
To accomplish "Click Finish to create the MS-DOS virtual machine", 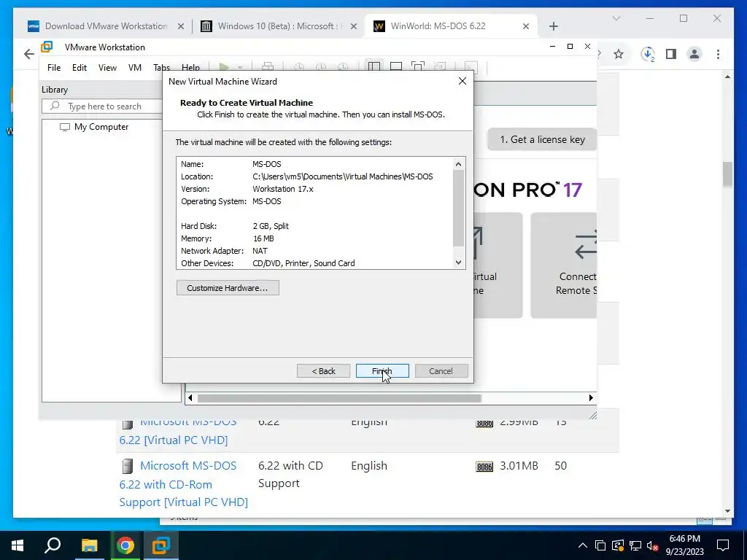I will [x=382, y=371].
